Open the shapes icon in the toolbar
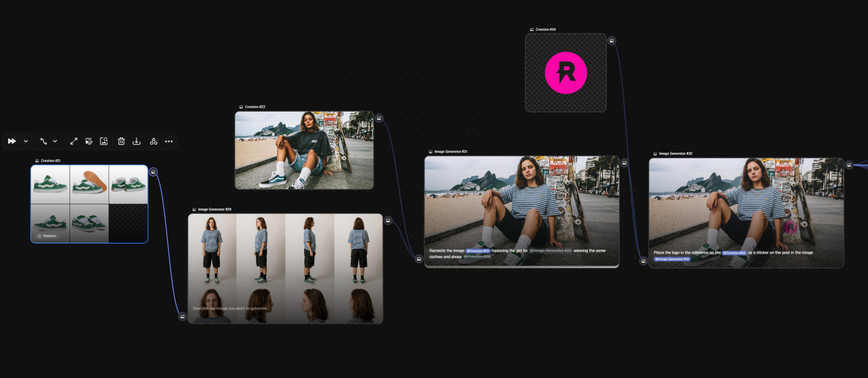Viewport: 868px width, 378px height. [x=154, y=141]
